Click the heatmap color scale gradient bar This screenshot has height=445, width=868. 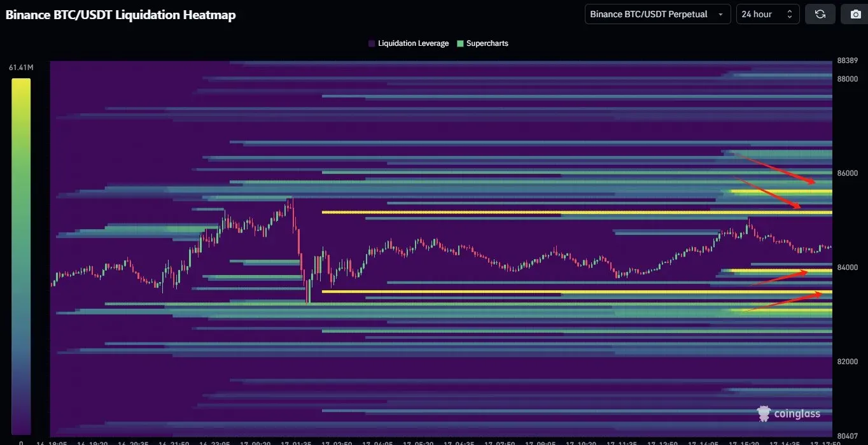point(20,255)
